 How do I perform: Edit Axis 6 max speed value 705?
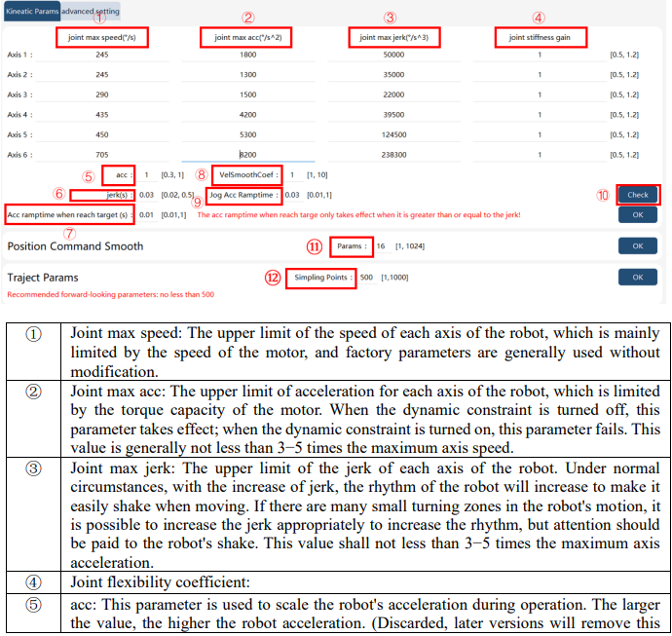(102, 155)
